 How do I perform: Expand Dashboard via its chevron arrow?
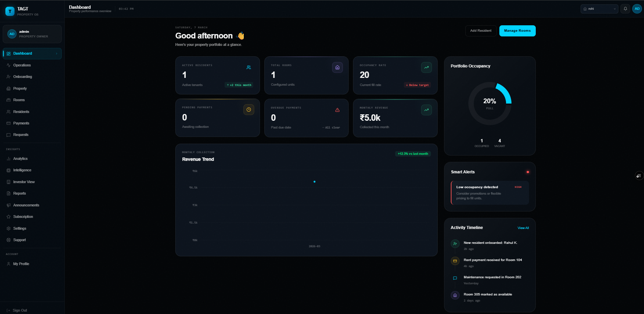click(56, 53)
